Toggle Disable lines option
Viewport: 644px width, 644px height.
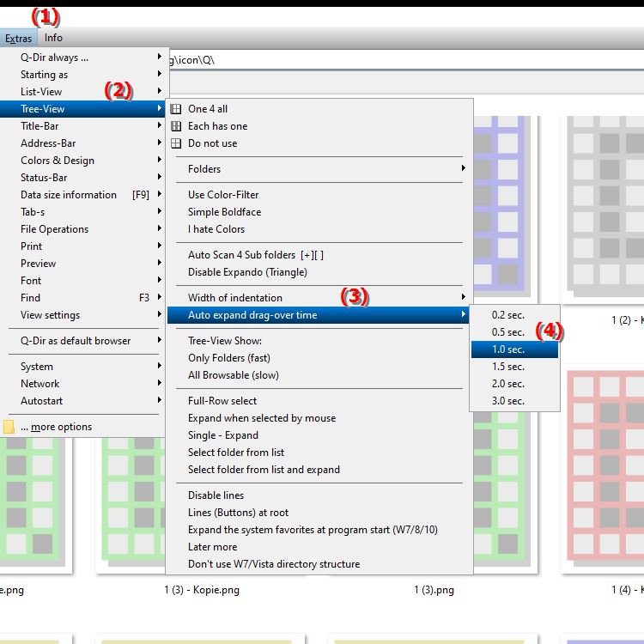point(319,495)
